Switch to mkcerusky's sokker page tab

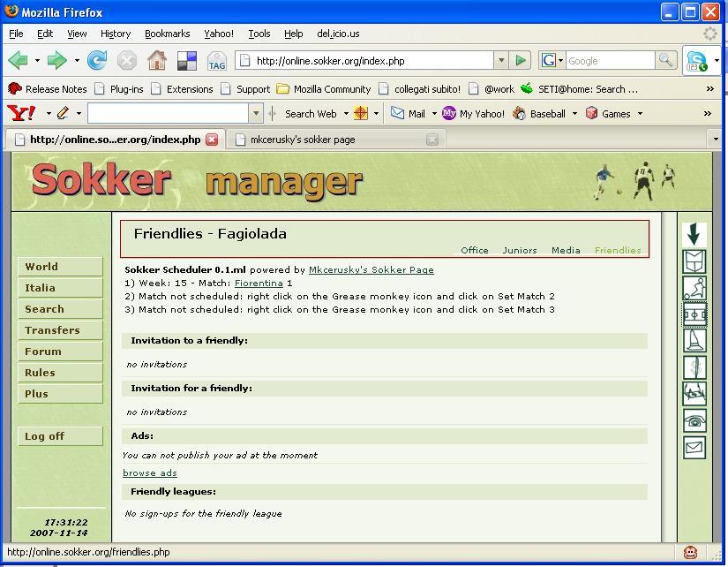(x=336, y=140)
